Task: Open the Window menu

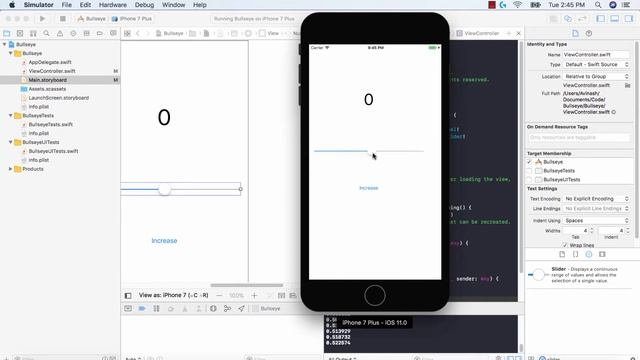Action: (173, 5)
